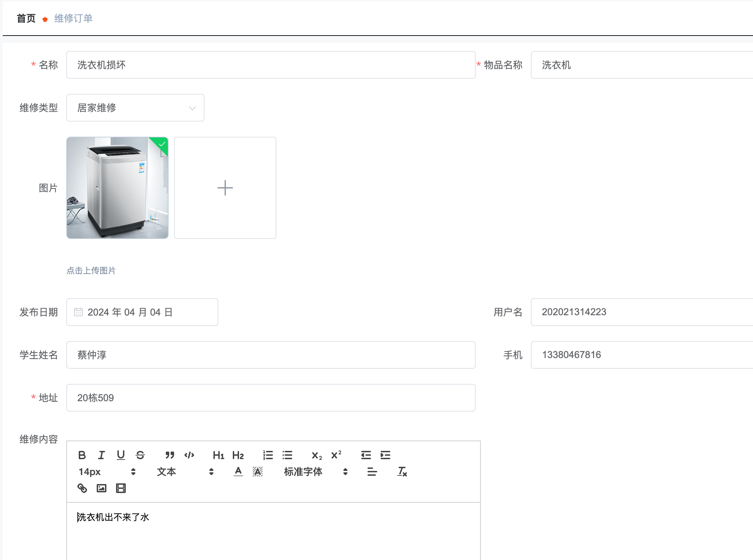The height and width of the screenshot is (560, 753).
Task: Insert video into editor content
Action: 121,488
